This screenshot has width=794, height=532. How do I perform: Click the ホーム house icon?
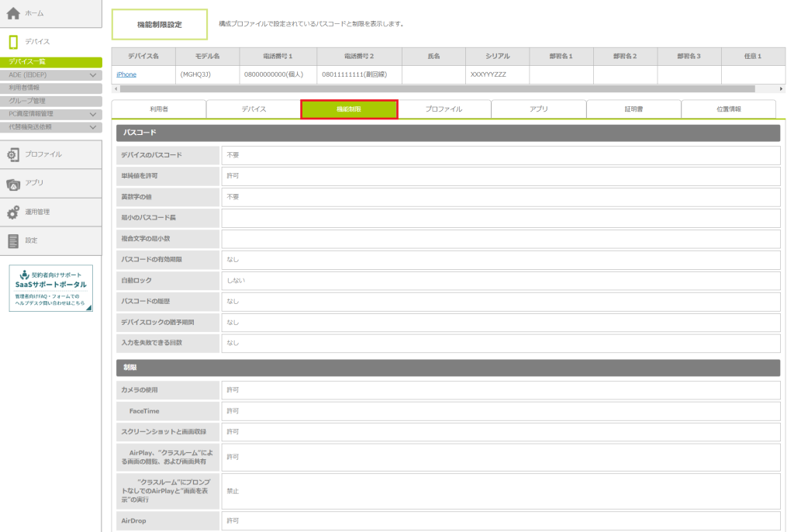pos(14,14)
